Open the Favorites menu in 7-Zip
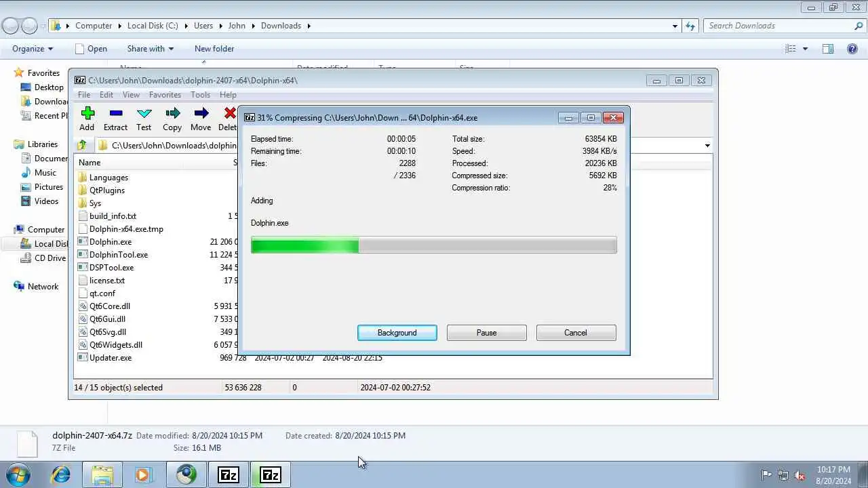 (x=165, y=95)
